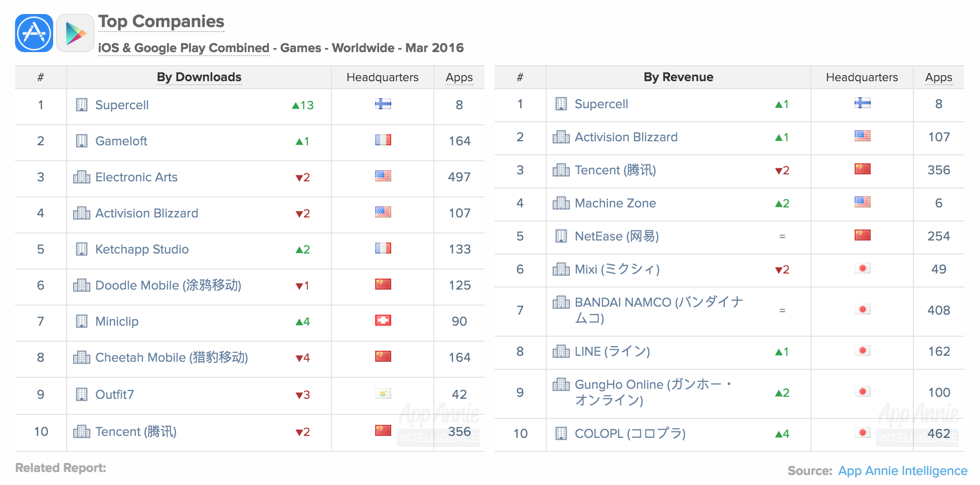980x485 pixels.
Task: Click building icon beside COLOPL
Action: (x=561, y=433)
